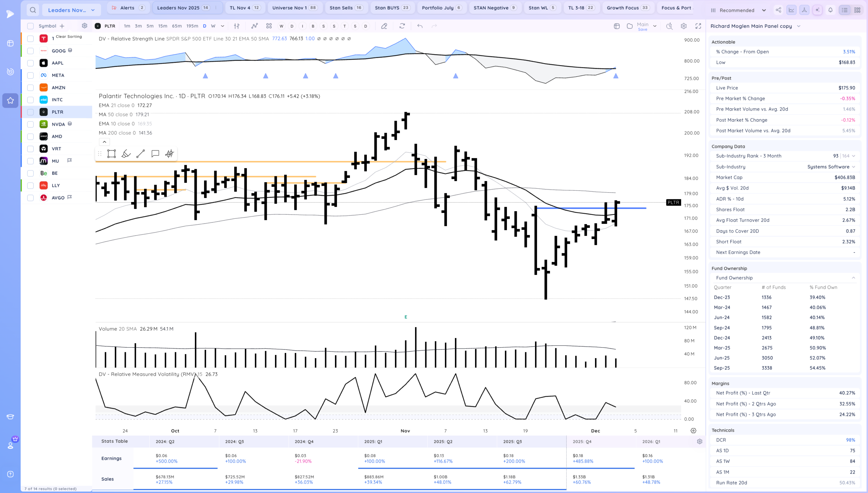Click the undo arrow in chart toolbar
The height and width of the screenshot is (493, 868).
pos(420,26)
